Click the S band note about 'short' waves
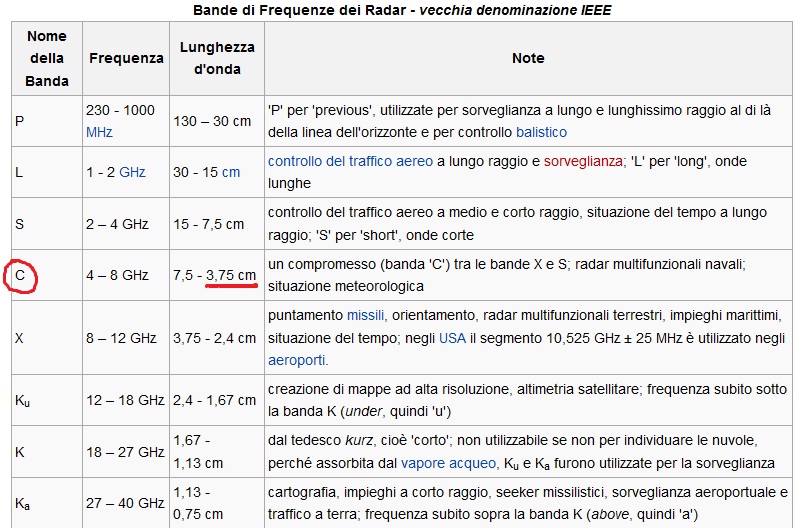The width and height of the screenshot is (797, 528). tap(528, 224)
